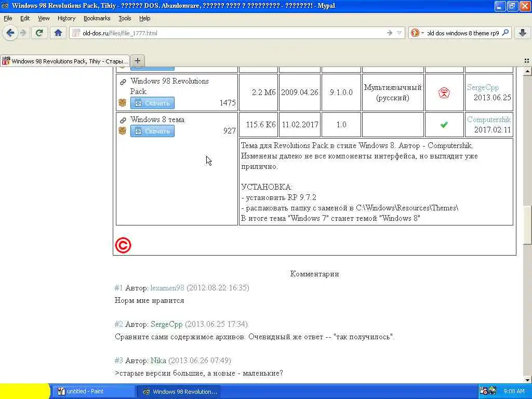Open the File menu

(8, 18)
